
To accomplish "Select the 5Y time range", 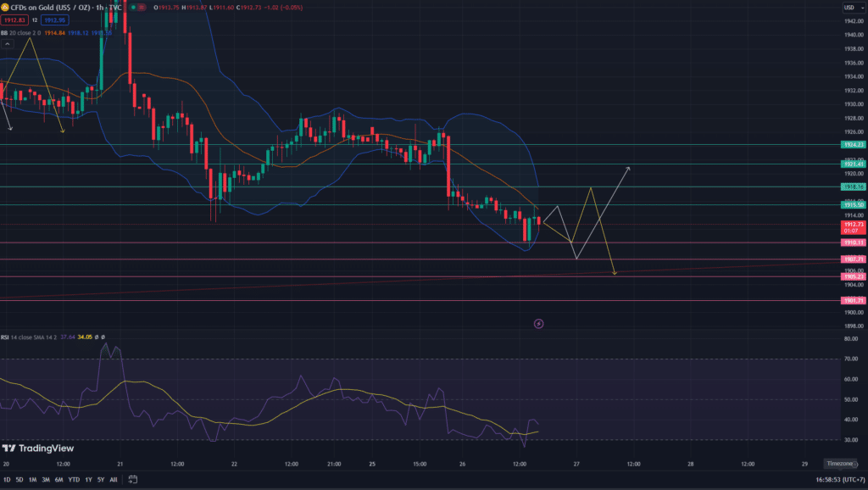I will point(101,480).
